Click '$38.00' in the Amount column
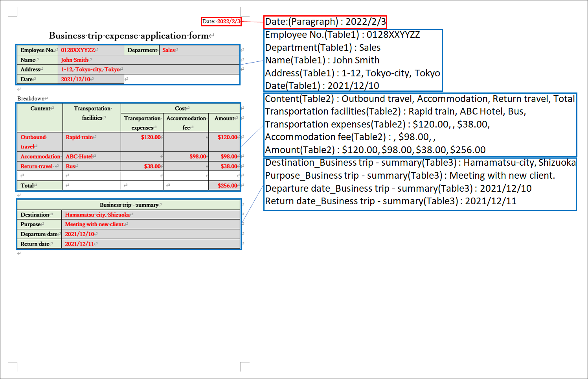Viewport: 588px width, 379px height. [229, 166]
